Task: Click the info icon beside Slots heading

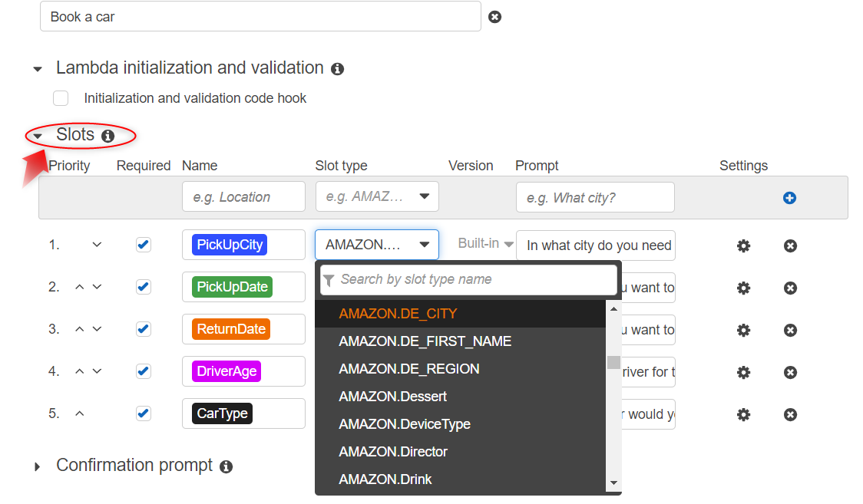Action: pos(108,136)
